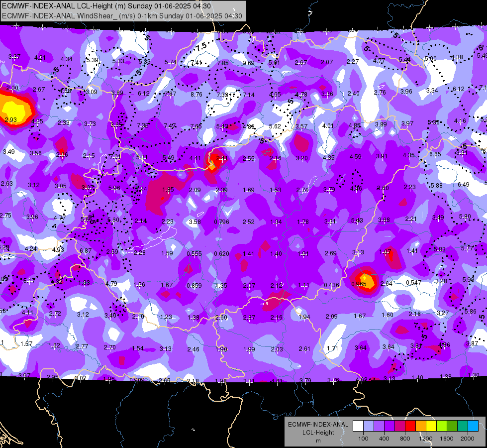Click the grid value '6.49'
The height and width of the screenshot is (448, 487).
464,185
